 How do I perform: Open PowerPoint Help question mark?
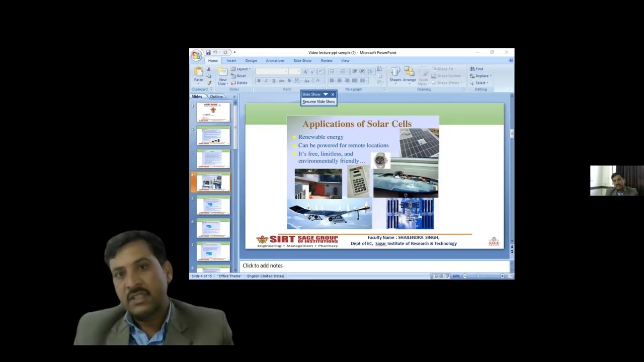[511, 60]
